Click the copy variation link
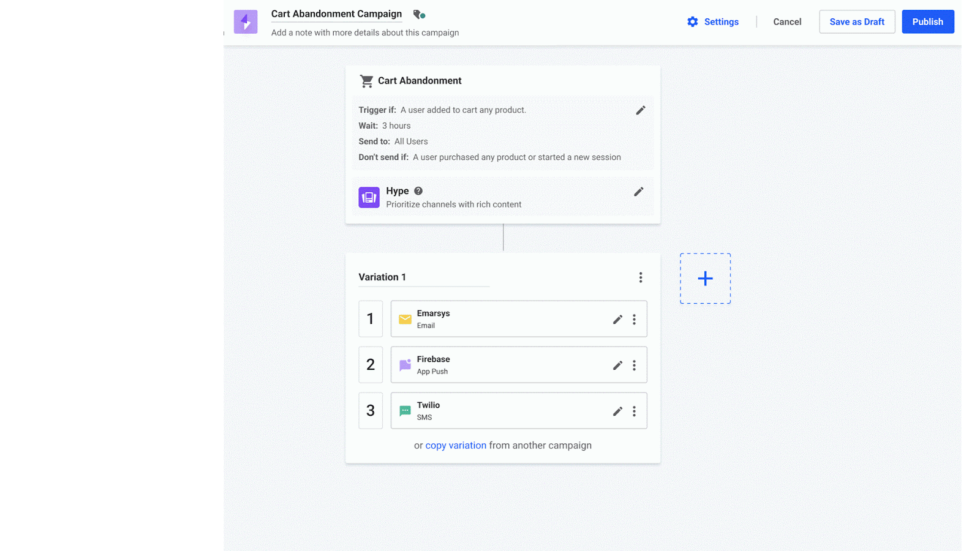Image resolution: width=980 pixels, height=551 pixels. [x=456, y=446]
